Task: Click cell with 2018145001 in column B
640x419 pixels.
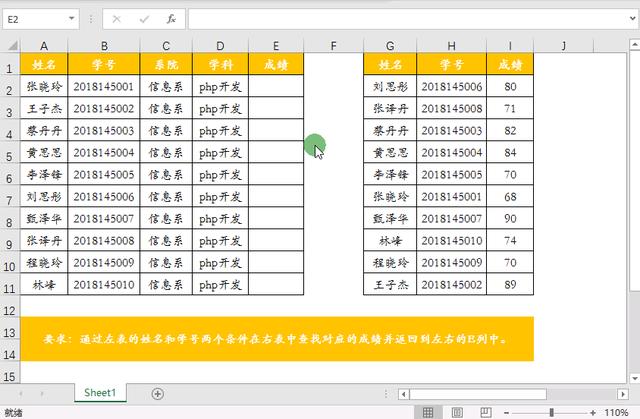Action: (x=104, y=86)
